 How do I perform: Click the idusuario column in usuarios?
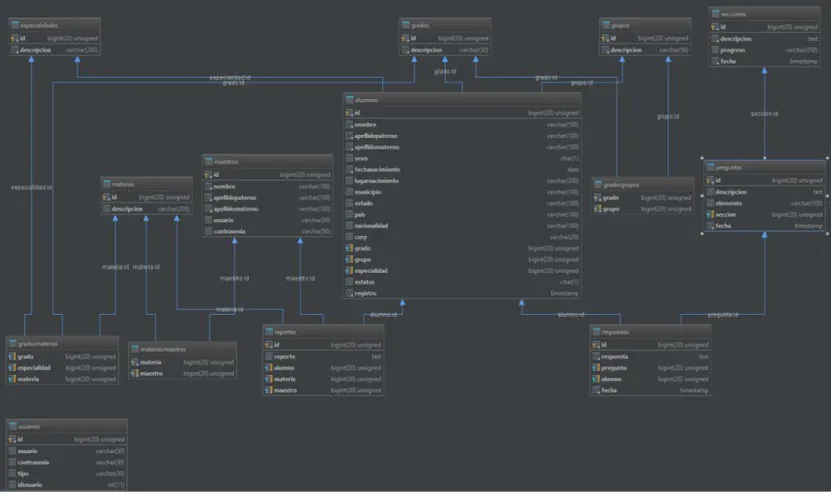point(66,485)
